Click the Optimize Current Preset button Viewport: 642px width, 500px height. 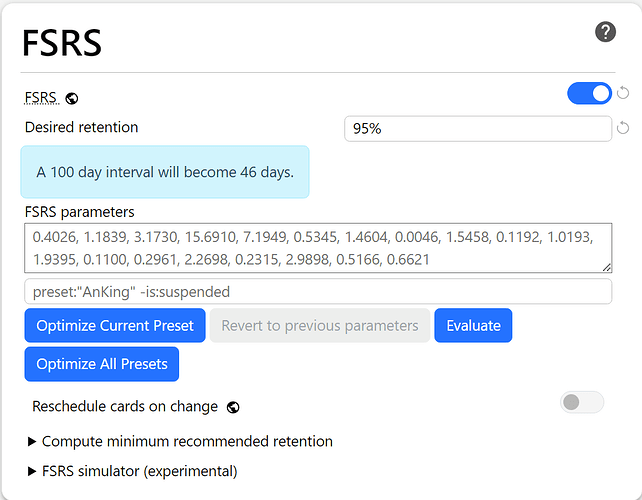tap(115, 326)
